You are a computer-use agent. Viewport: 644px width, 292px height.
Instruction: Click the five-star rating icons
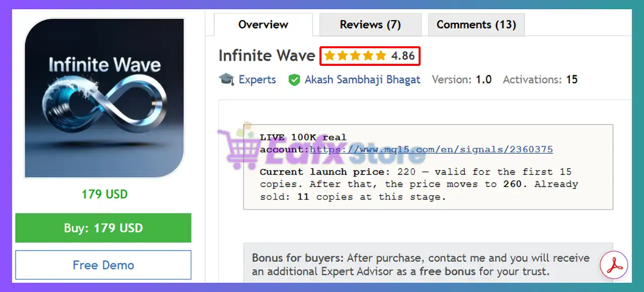355,56
